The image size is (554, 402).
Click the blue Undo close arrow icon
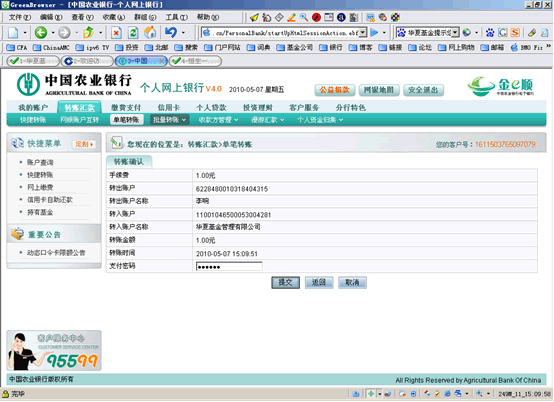coord(171,32)
